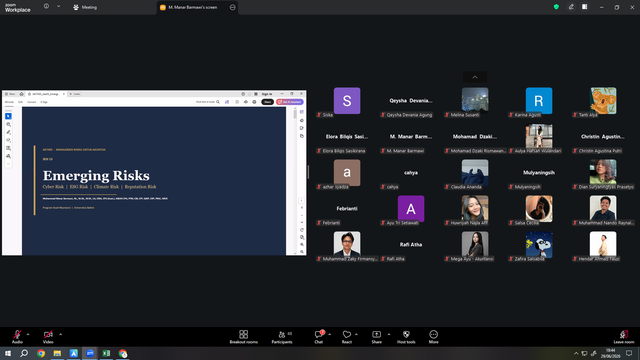Unmute using the Audio microphone icon
Screen dimensions: 640x360
tap(17, 334)
